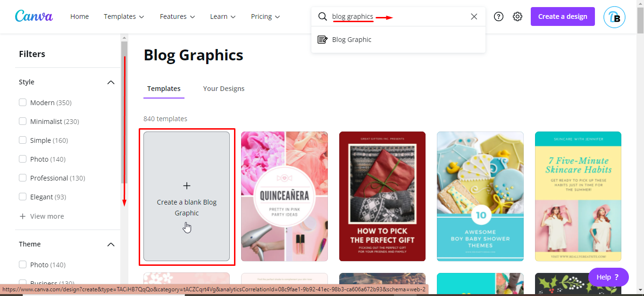
Task: Open the Awesome Boy Baby Shower Themes template
Action: coord(480,196)
